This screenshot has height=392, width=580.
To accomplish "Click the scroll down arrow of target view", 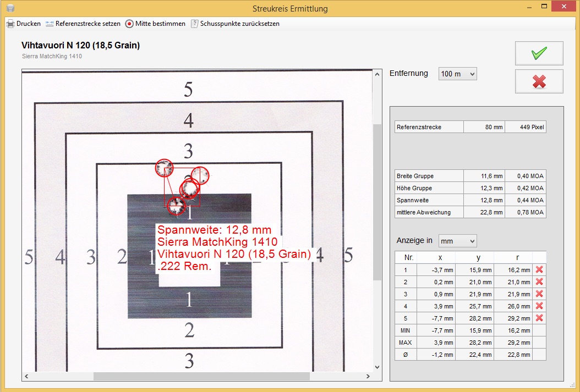I will pos(377,367).
